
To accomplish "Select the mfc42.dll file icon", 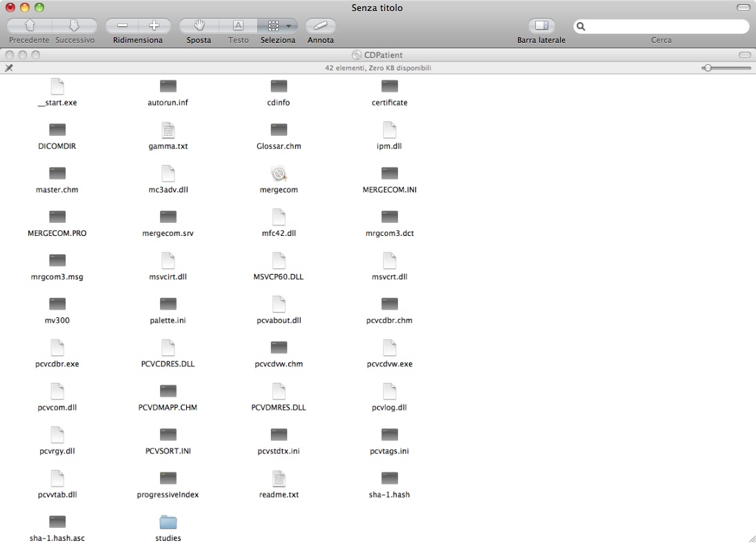I will coord(279,217).
